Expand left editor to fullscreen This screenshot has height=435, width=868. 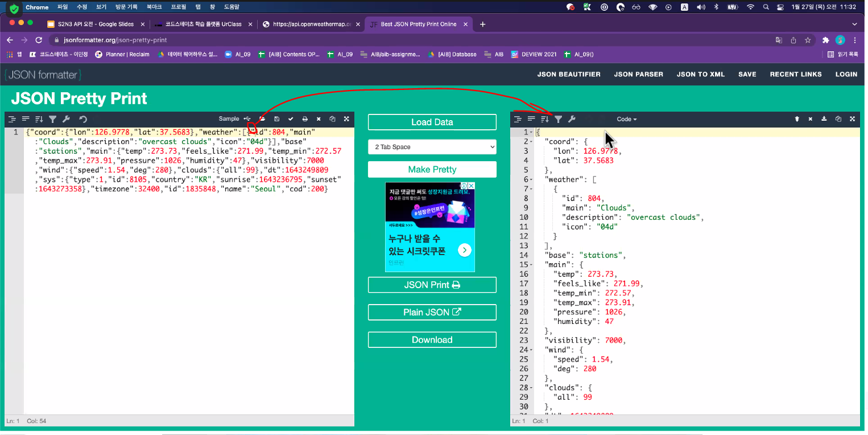pyautogui.click(x=346, y=119)
